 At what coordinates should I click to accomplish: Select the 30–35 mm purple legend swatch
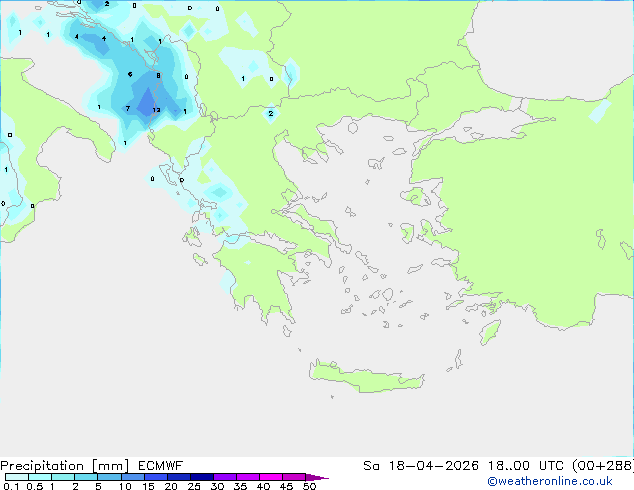tap(224, 477)
